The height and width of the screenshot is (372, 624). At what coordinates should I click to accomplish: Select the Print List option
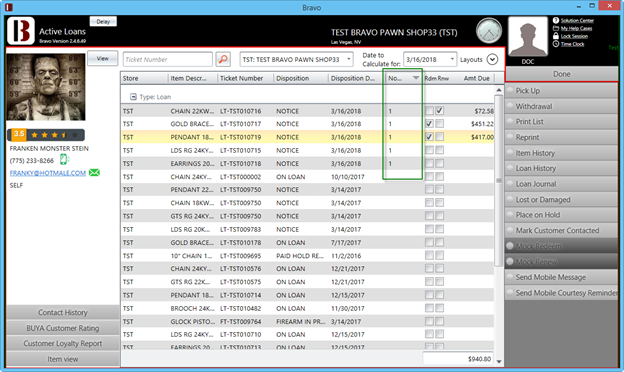click(x=562, y=122)
